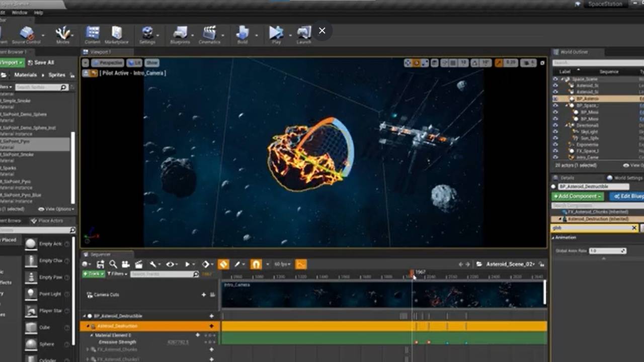644x362 pixels.
Task: Hide the SkyLight actor in World Outliner
Action: click(x=555, y=131)
